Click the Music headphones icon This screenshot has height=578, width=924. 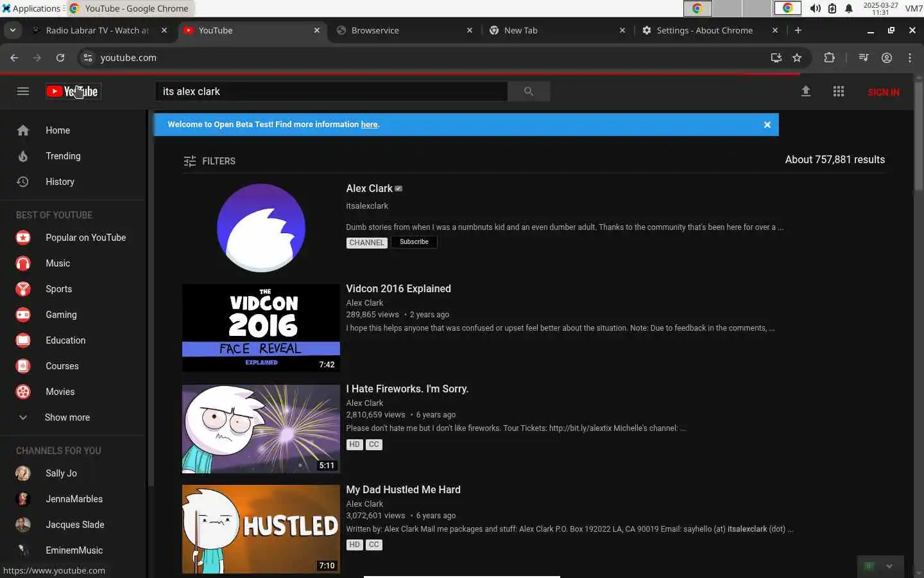(x=23, y=263)
